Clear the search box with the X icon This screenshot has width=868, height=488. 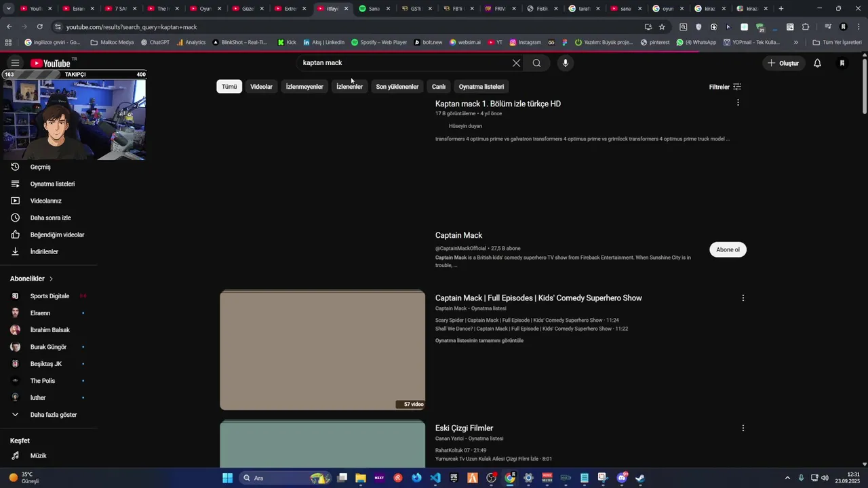click(x=516, y=63)
